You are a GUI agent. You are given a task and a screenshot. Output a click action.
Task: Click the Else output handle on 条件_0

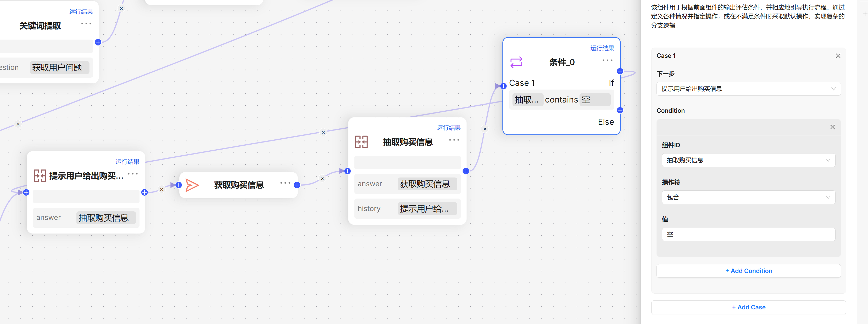click(x=620, y=110)
